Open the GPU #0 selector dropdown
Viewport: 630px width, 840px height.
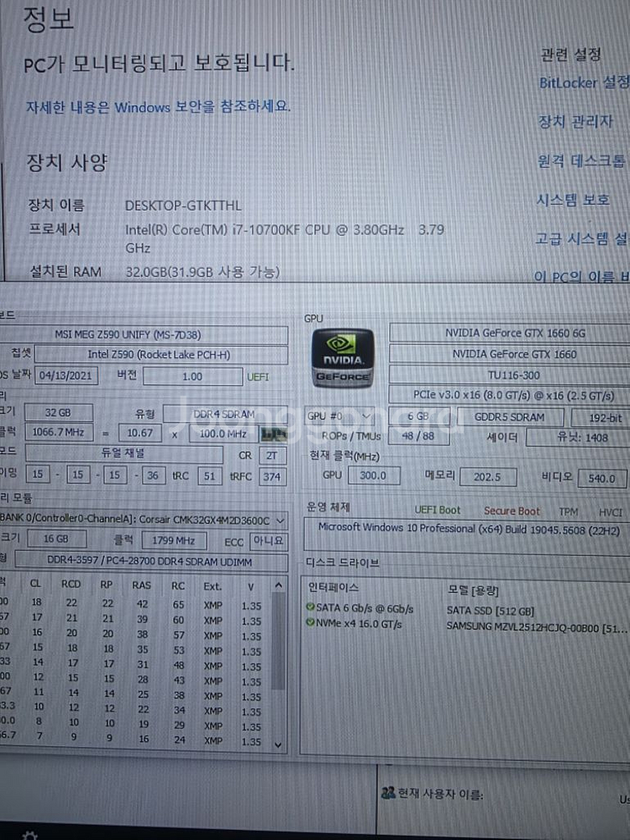point(339,417)
